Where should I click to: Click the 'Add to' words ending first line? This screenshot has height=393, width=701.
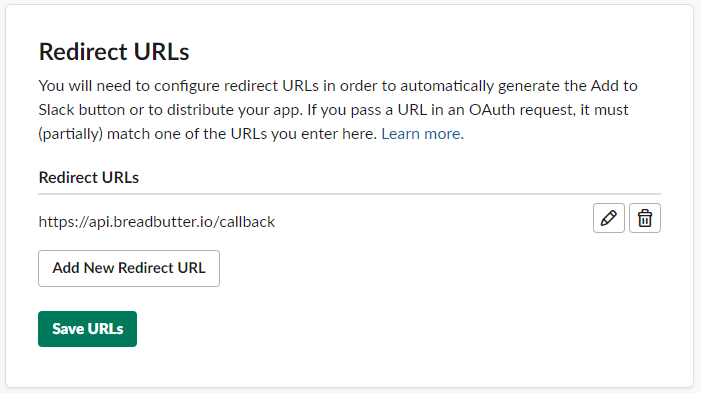614,86
